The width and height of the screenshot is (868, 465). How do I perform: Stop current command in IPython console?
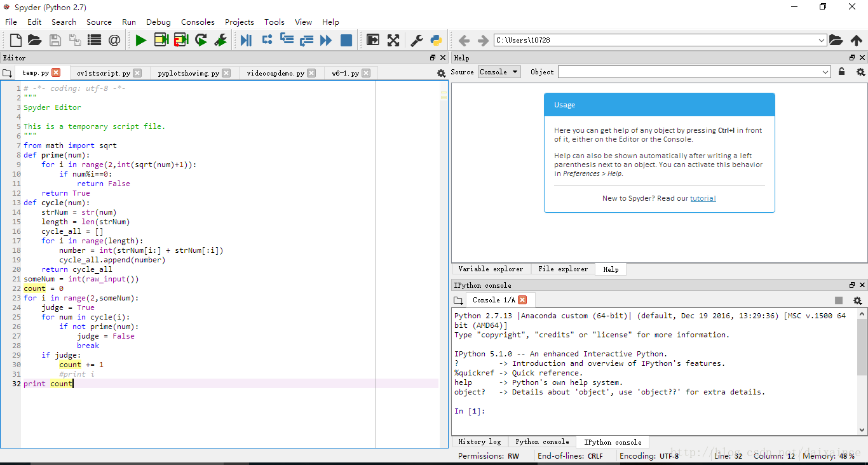[x=839, y=300]
